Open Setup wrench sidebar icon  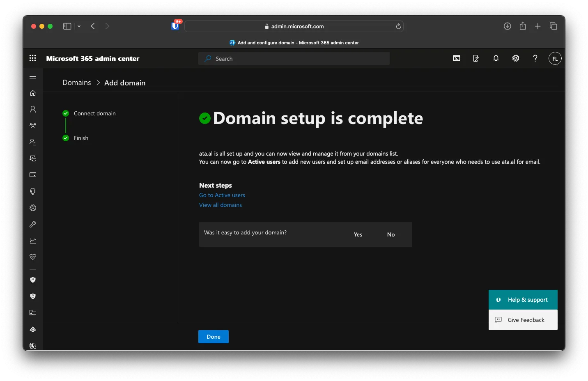click(x=33, y=224)
